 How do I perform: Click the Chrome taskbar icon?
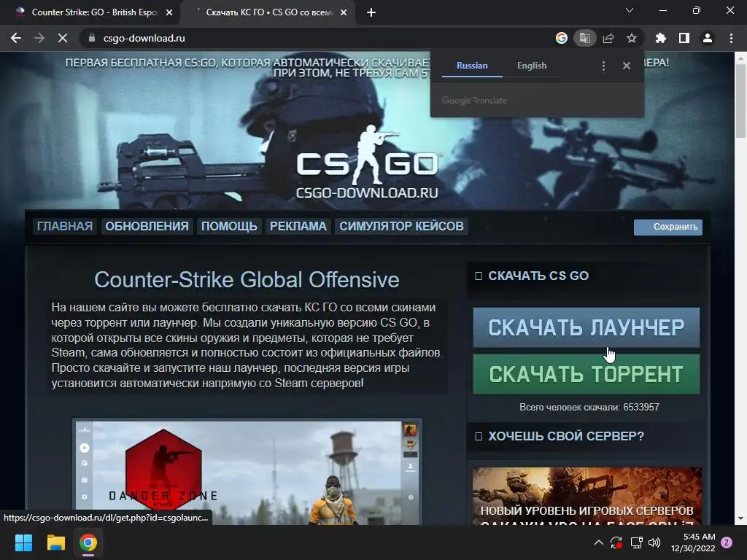(88, 542)
